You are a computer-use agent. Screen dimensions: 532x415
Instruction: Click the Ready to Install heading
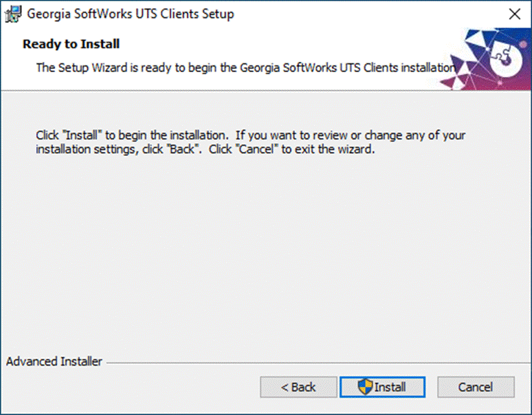pos(71,44)
